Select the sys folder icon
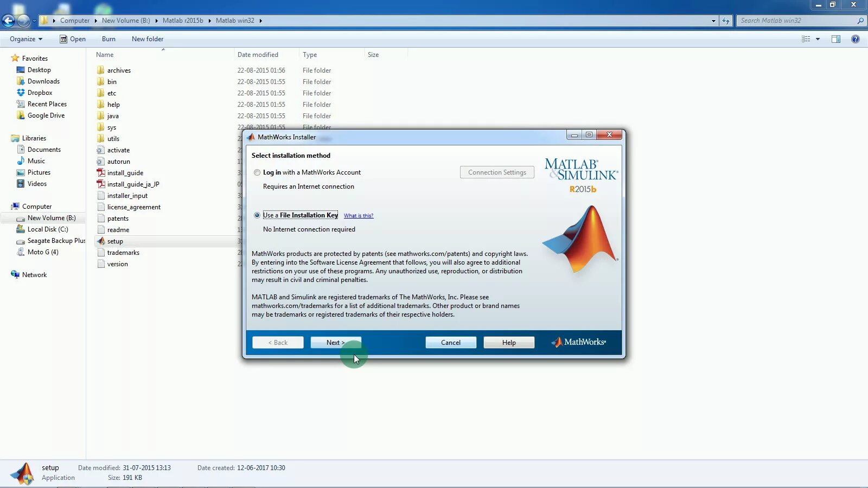 tap(101, 127)
